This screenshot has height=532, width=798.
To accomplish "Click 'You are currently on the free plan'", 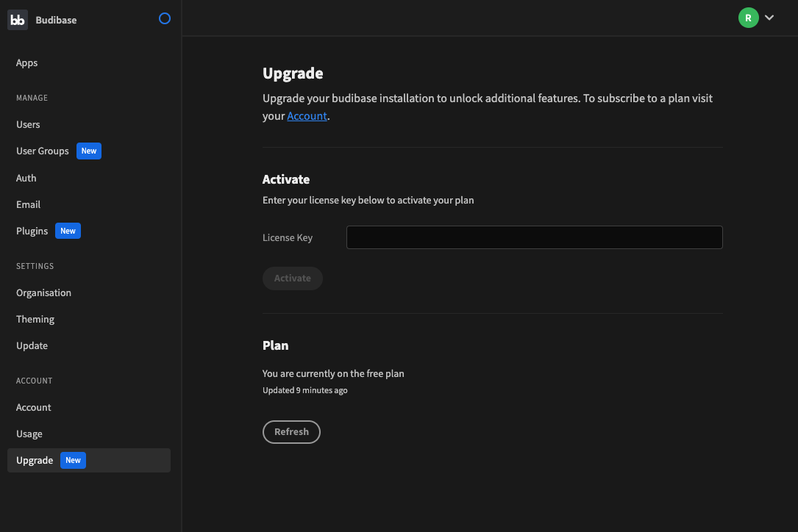I will 333,374.
